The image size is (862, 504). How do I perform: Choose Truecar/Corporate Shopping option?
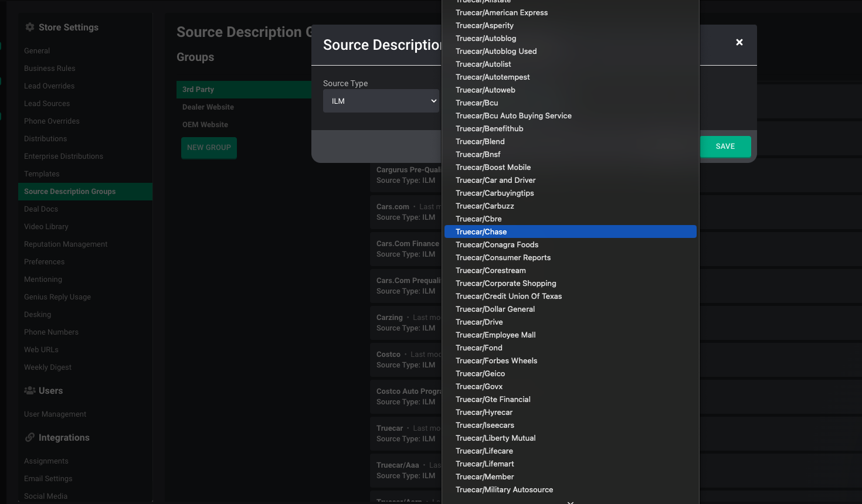(571, 284)
